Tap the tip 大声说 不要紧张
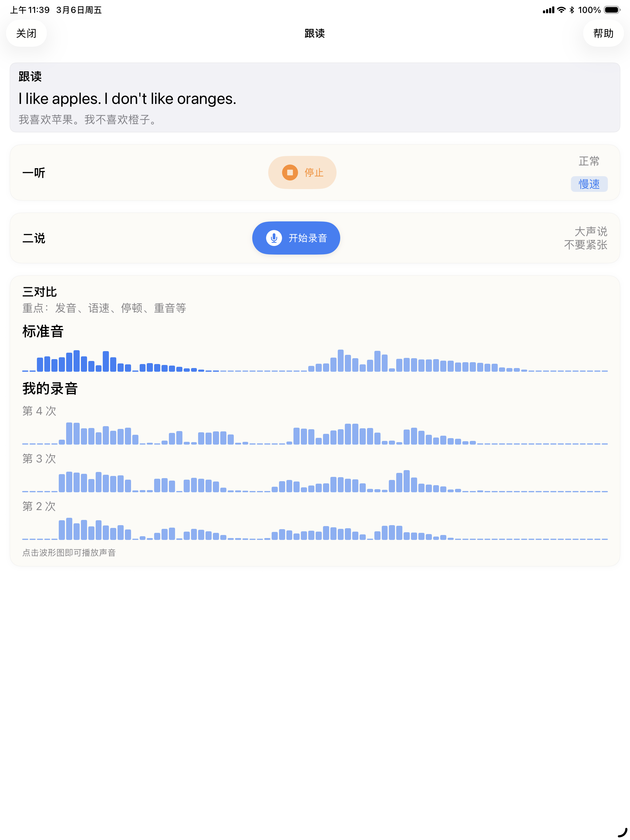The image size is (630, 840). (585, 238)
